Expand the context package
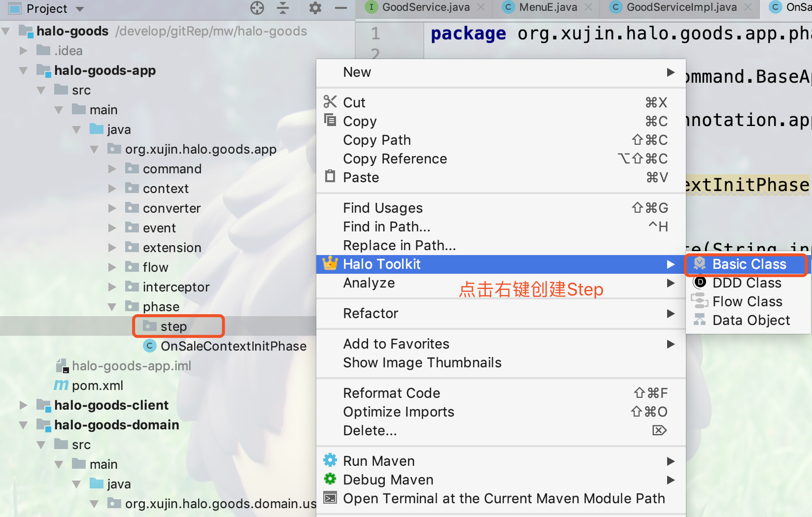This screenshot has height=517, width=812. click(x=112, y=188)
